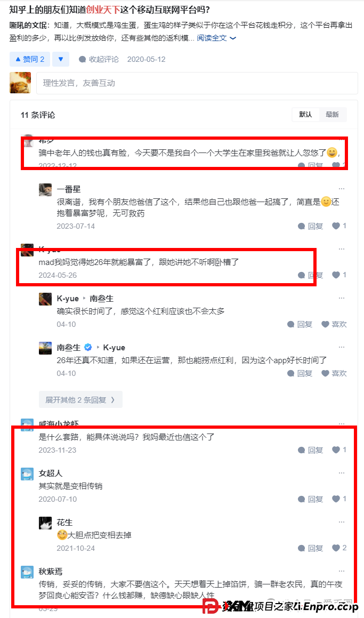Expand full answer with 阅读全文

point(216,38)
